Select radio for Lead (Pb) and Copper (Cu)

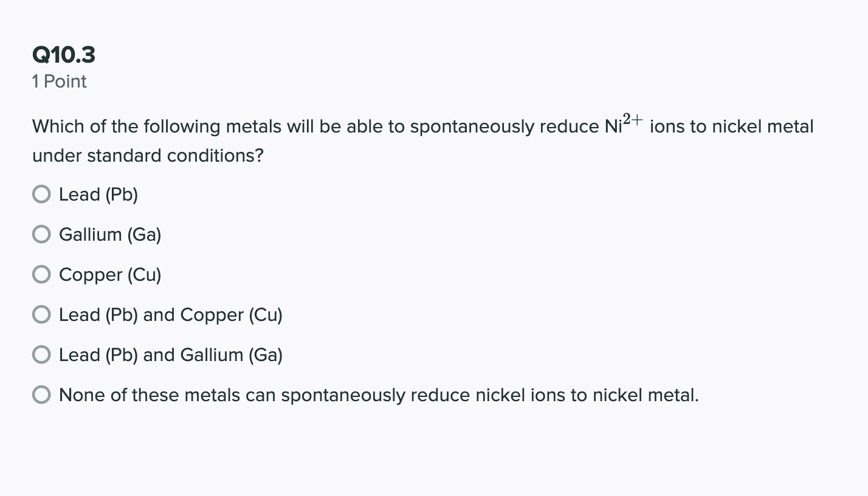pyautogui.click(x=41, y=315)
